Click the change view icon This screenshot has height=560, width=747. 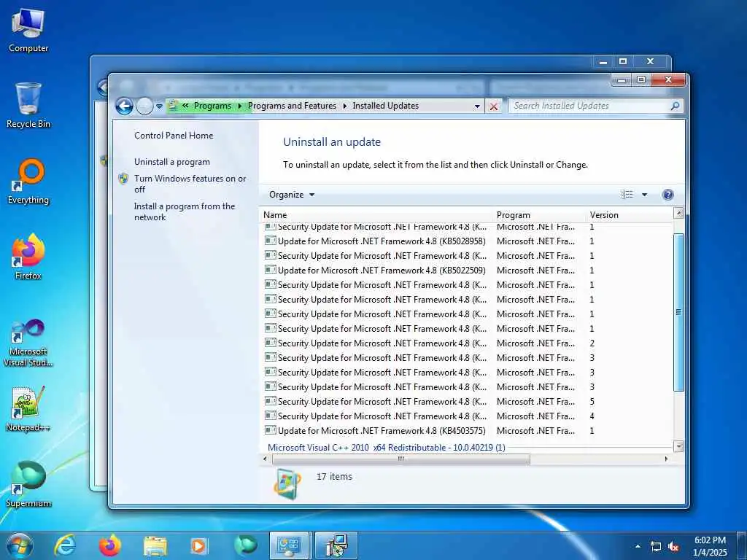[x=627, y=194]
